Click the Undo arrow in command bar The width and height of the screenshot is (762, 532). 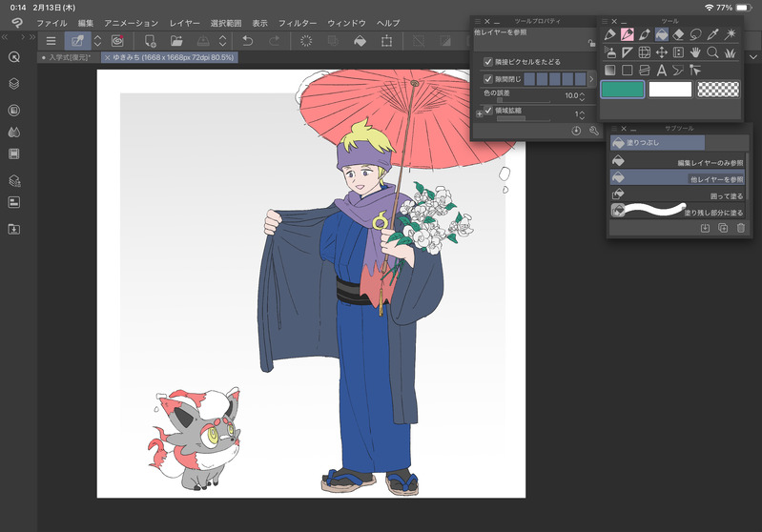247,41
